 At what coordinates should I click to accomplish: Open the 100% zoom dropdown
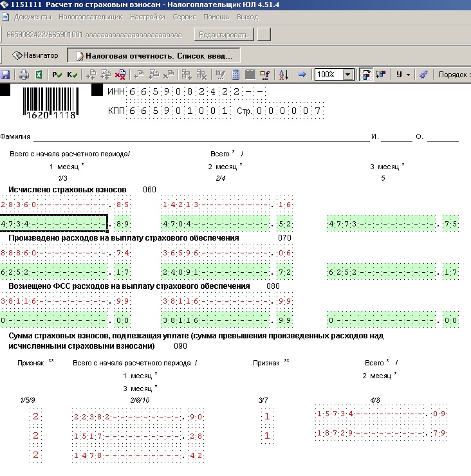tap(348, 75)
